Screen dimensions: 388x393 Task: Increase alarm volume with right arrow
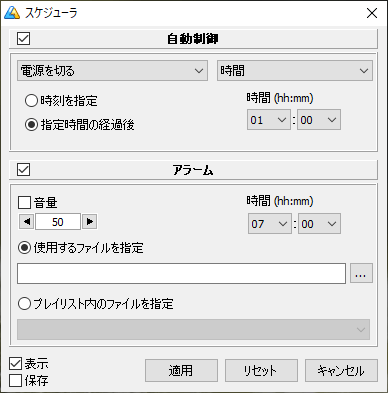pos(90,221)
